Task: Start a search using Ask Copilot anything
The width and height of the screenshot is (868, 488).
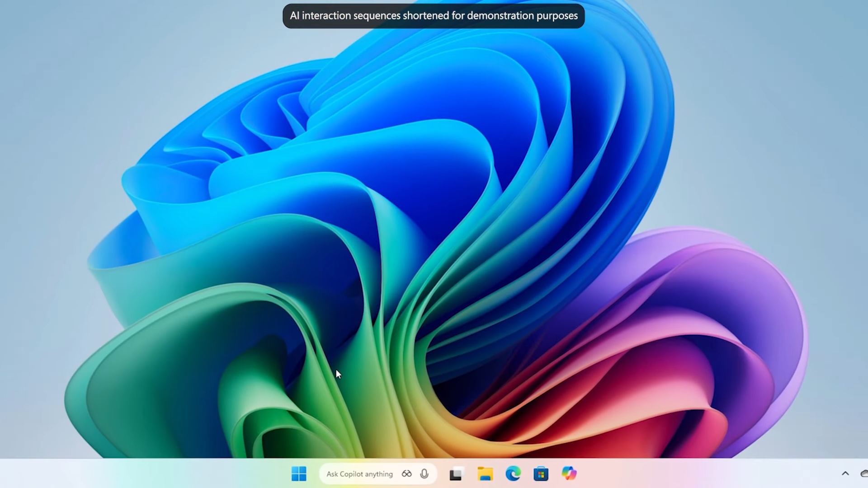Action: (x=360, y=474)
